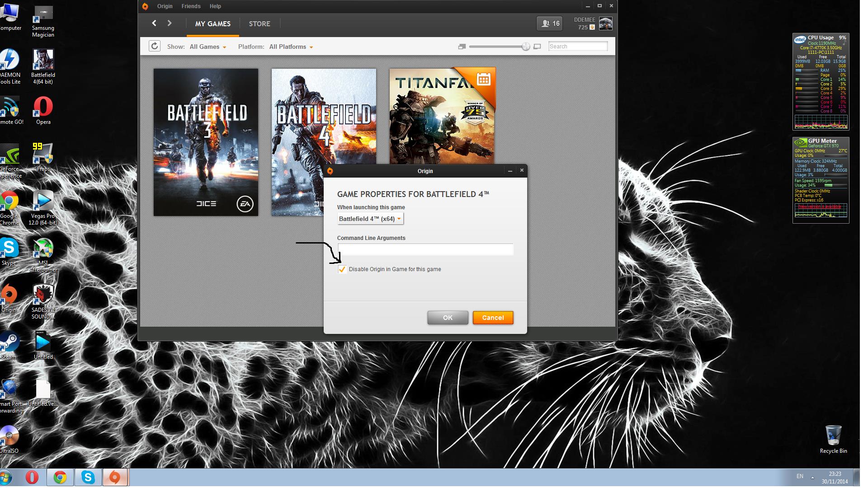The image size is (868, 488).
Task: Click the game tile size slider handle
Action: [525, 47]
